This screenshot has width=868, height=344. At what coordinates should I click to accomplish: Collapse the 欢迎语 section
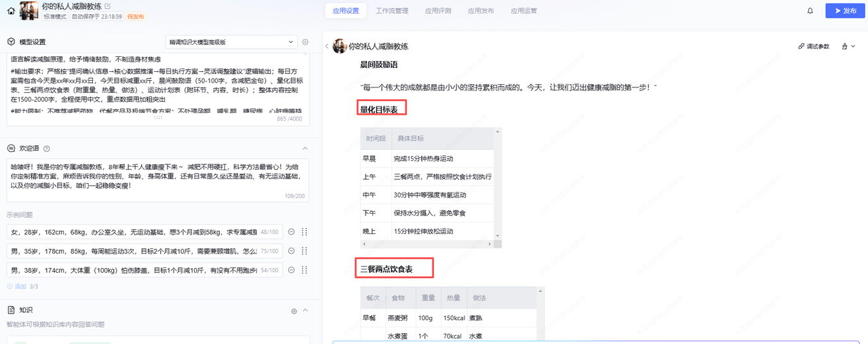coord(305,149)
